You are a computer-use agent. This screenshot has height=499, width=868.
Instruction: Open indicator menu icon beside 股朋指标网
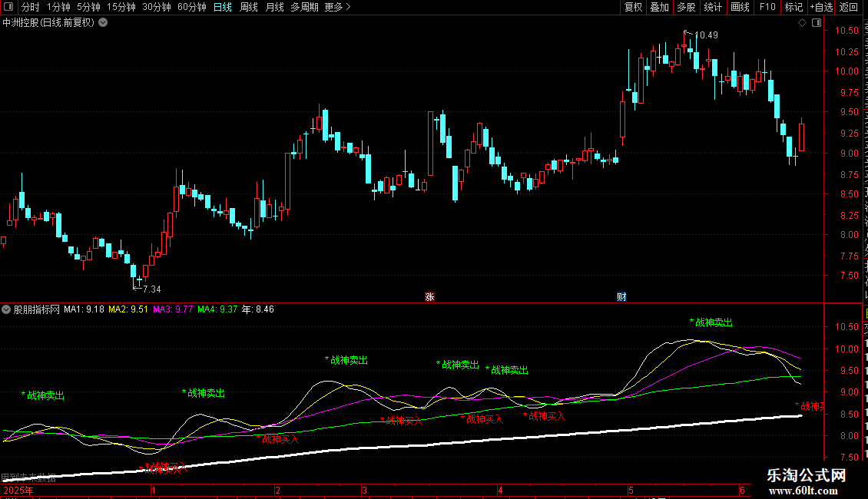(6, 309)
